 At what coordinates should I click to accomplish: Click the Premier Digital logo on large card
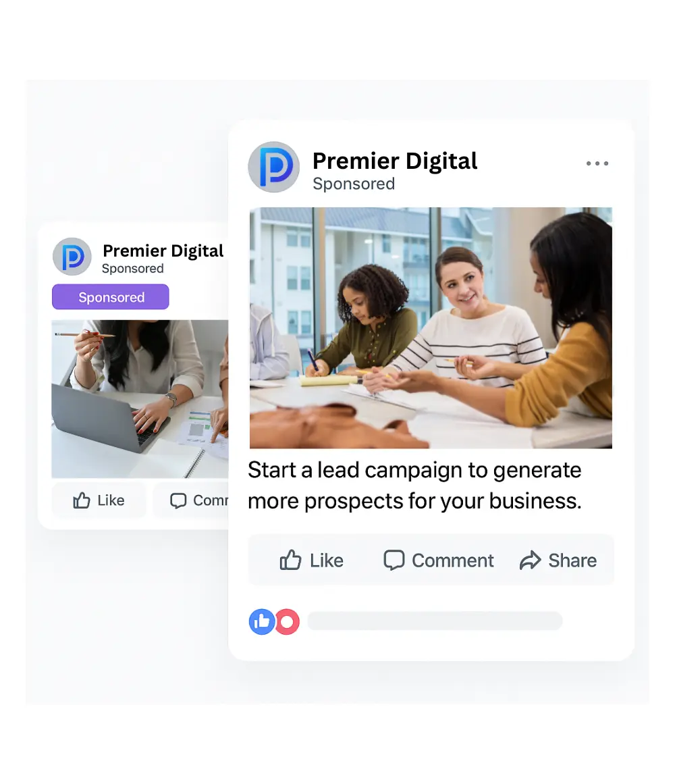[274, 167]
